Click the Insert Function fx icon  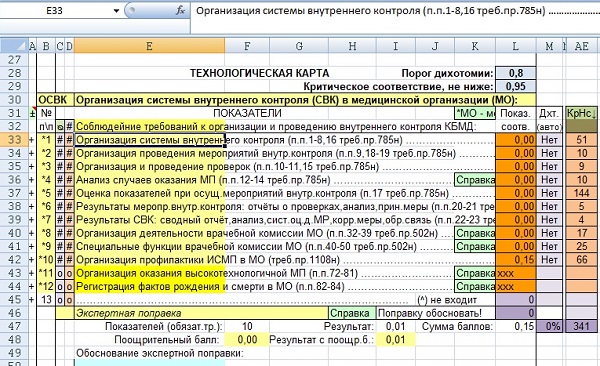180,11
